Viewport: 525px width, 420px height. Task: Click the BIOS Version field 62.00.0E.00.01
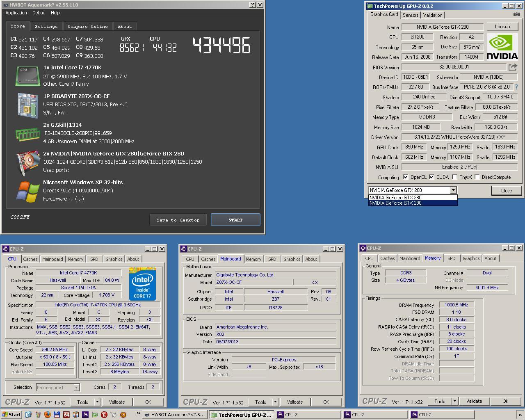pos(454,67)
